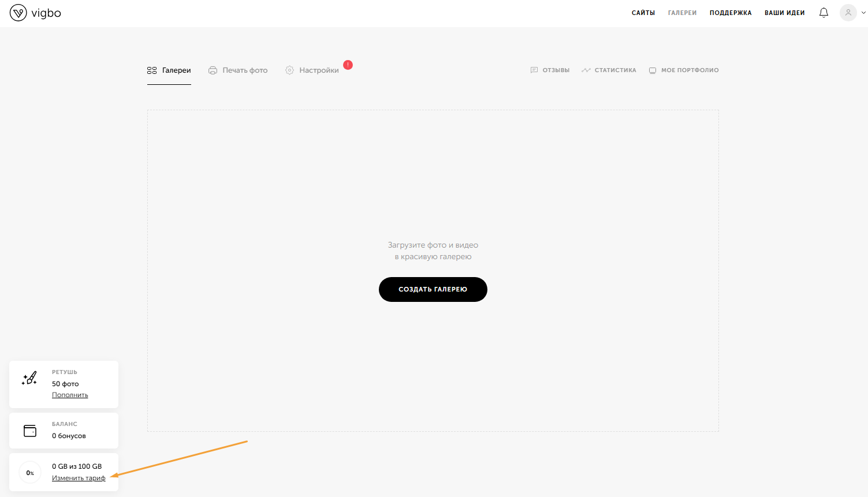Image resolution: width=868 pixels, height=497 pixels.
Task: Open the user profile avatar
Action: (x=848, y=13)
